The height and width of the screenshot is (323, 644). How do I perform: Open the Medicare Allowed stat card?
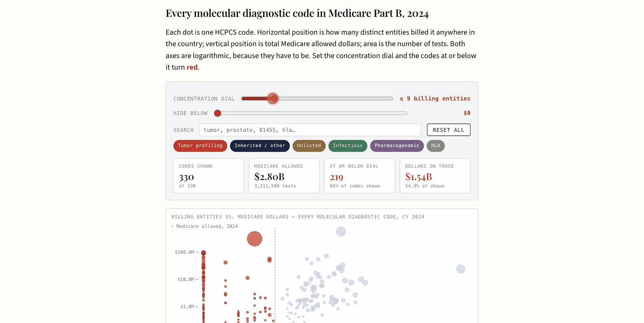click(x=284, y=176)
